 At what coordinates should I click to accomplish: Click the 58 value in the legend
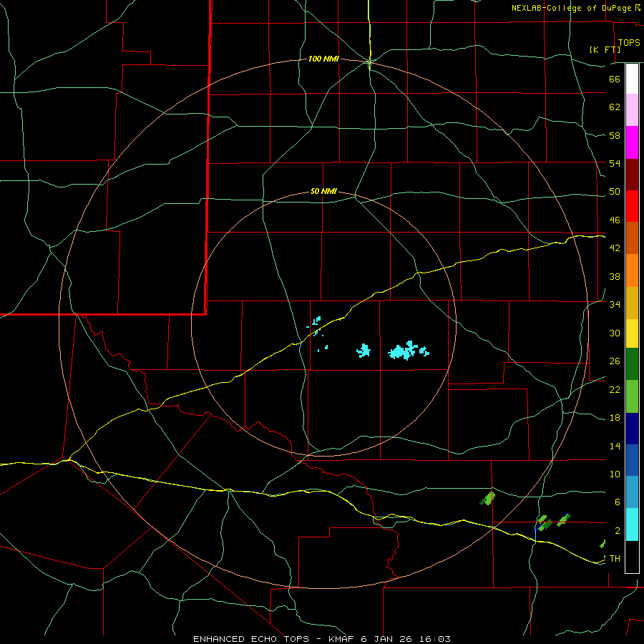click(615, 135)
